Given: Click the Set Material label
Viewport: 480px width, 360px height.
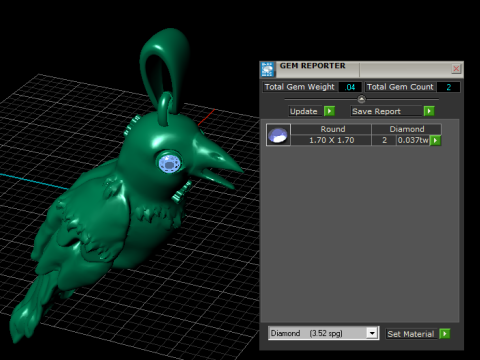Looking at the screenshot, I should coord(412,334).
